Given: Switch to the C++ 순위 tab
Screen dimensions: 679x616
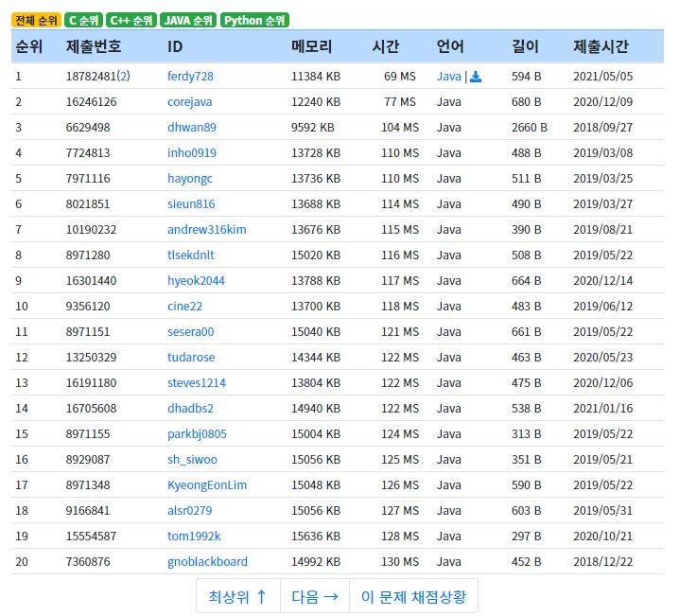Looking at the screenshot, I should 131,21.
